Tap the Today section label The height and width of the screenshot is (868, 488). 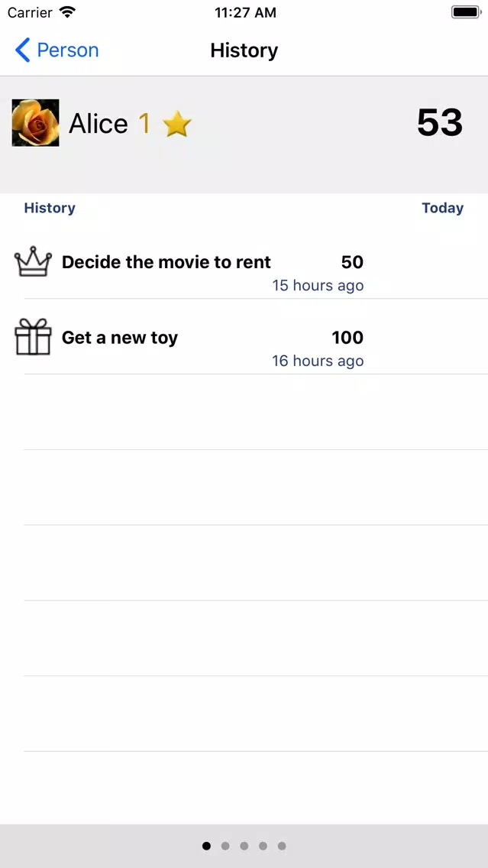click(x=442, y=208)
